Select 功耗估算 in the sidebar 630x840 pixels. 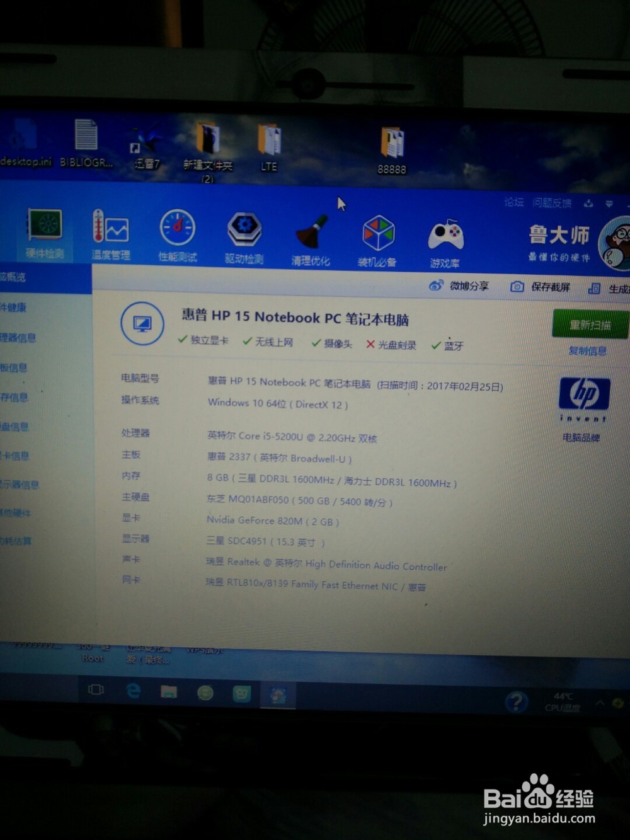(16, 541)
